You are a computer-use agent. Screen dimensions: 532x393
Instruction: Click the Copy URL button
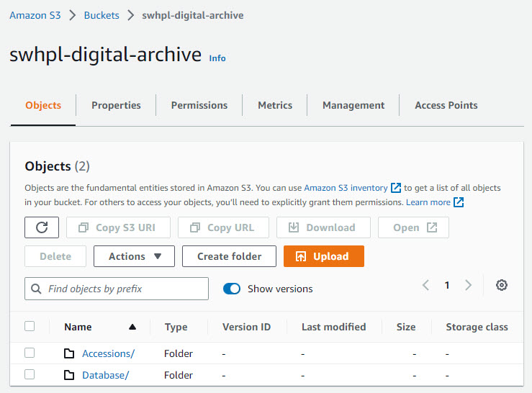(x=224, y=227)
